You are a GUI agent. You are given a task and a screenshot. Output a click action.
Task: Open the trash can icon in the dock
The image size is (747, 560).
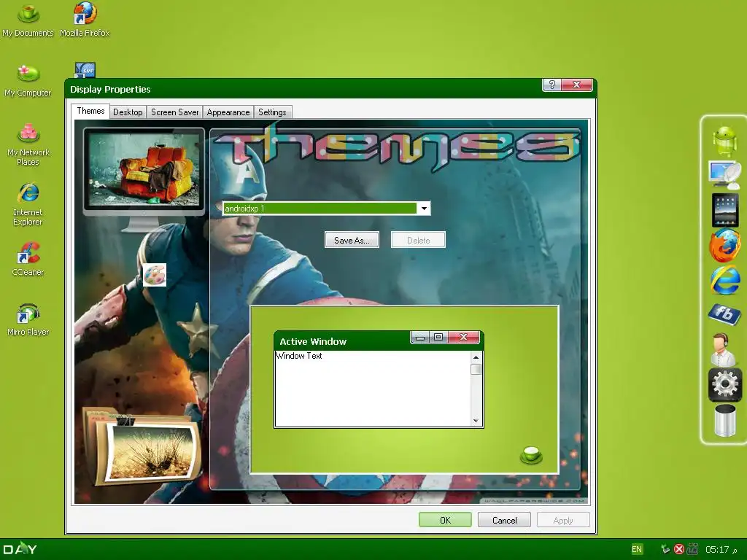coord(724,420)
